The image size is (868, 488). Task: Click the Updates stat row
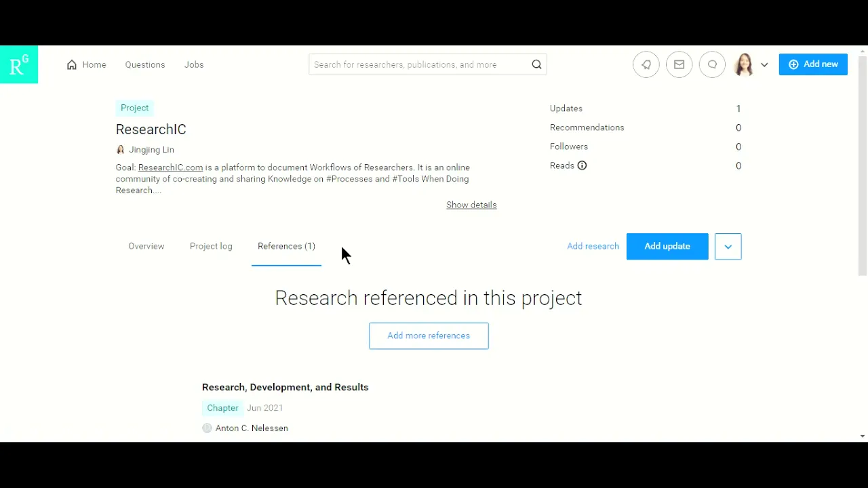[646, 108]
